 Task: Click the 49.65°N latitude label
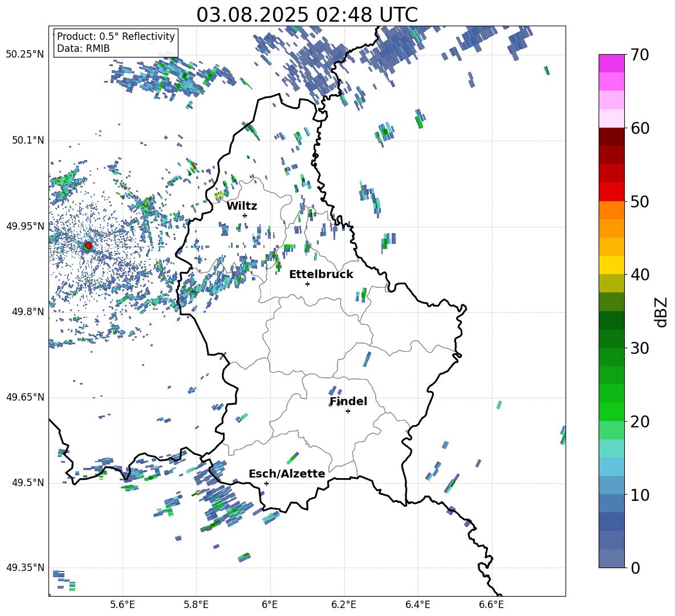25,397
